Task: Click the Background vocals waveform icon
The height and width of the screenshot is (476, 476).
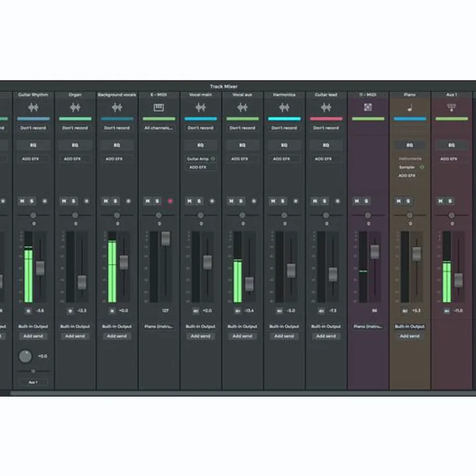Action: [x=117, y=107]
